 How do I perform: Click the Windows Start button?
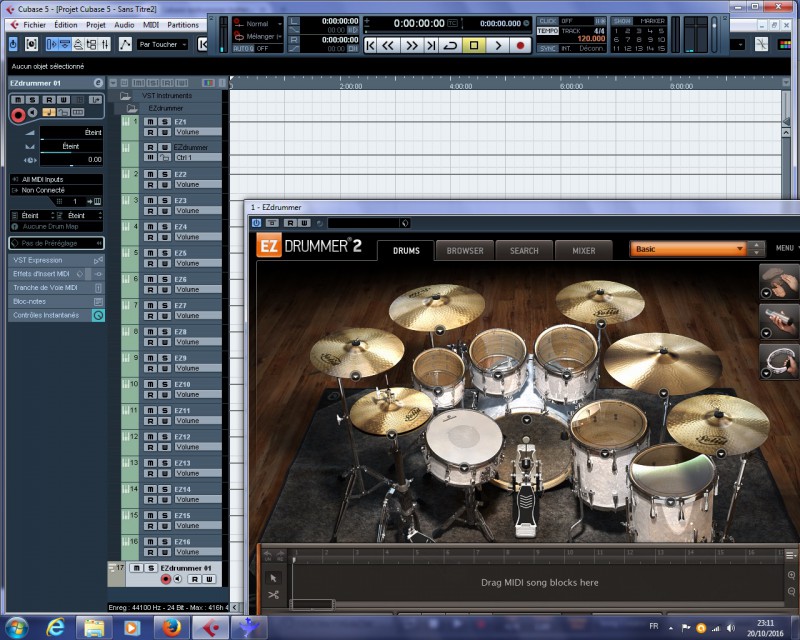(x=17, y=627)
